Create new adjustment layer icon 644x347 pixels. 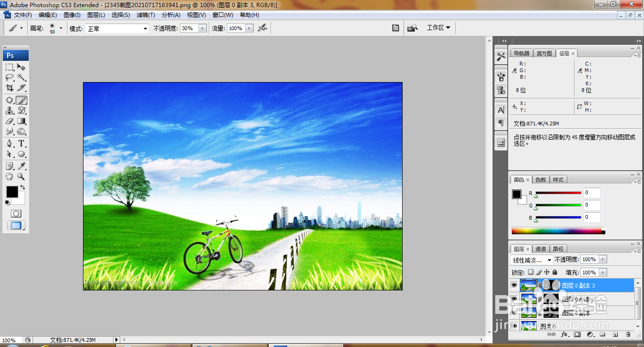click(x=590, y=334)
